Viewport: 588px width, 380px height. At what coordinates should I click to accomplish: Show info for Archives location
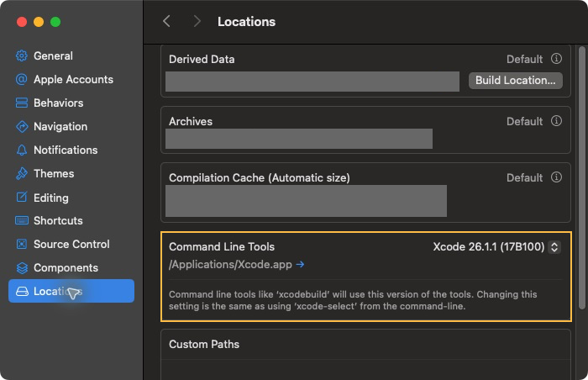click(x=556, y=121)
